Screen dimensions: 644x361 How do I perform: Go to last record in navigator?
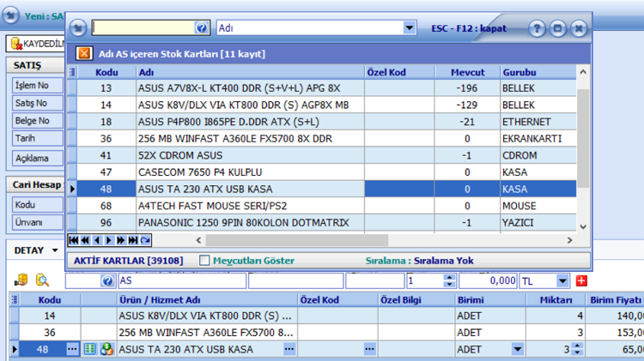pos(132,240)
